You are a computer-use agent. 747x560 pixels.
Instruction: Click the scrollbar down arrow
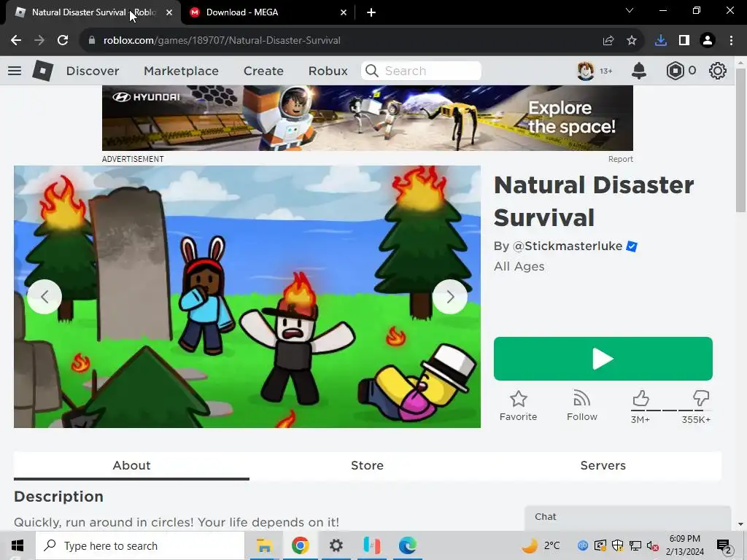(740, 524)
